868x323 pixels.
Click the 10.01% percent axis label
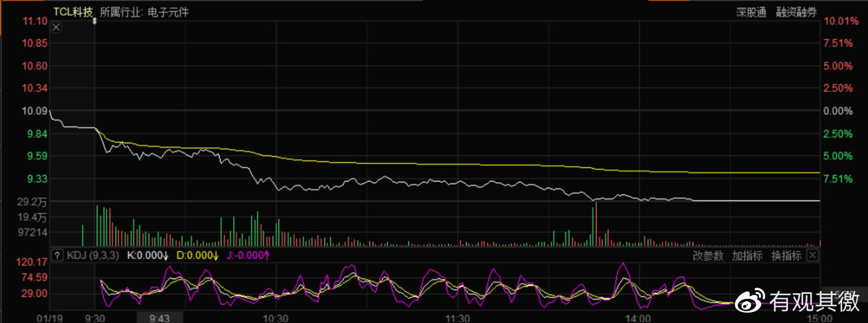pos(841,21)
